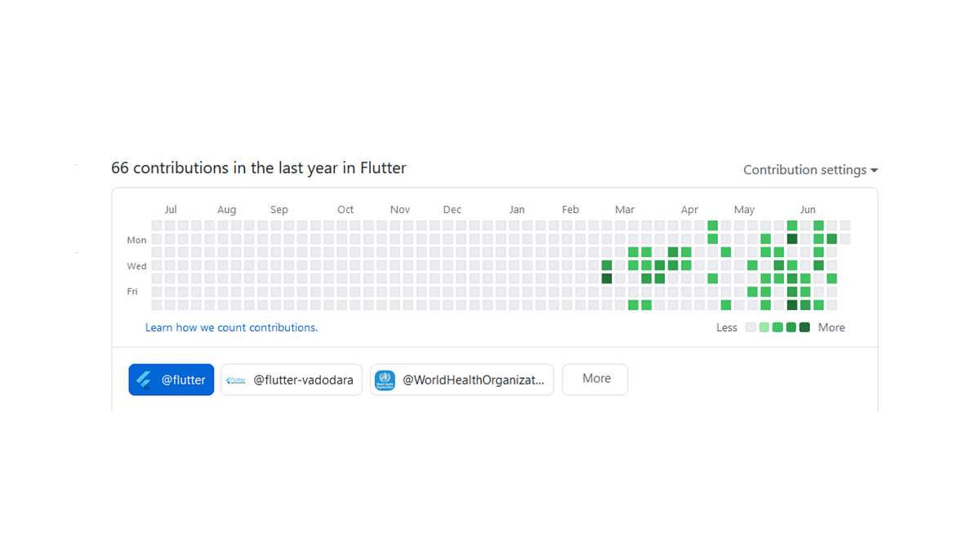Click the Mon row label
The image size is (980, 551).
pos(136,240)
